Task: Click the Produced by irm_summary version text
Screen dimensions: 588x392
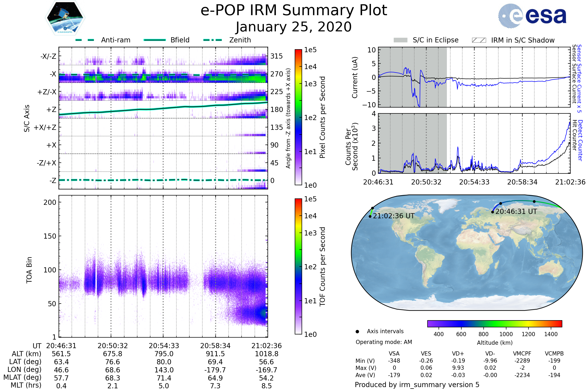Action: pyautogui.click(x=417, y=385)
